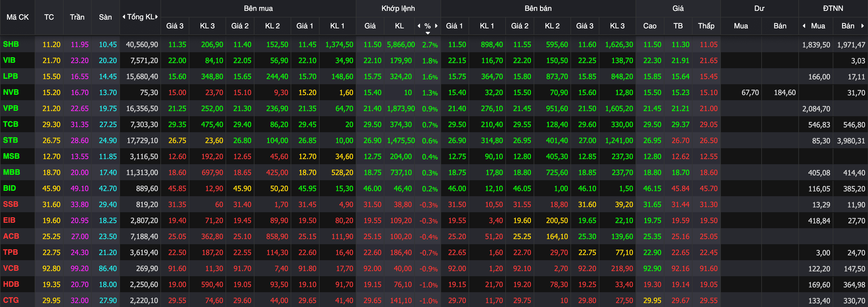Click right arrow beside Tổng KL header
The height and width of the screenshot is (307, 868).
pos(156,17)
